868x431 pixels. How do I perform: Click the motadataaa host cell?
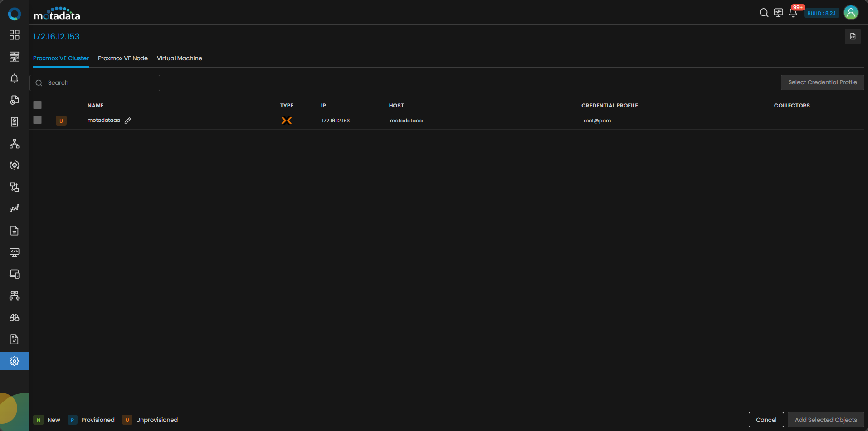click(x=406, y=121)
